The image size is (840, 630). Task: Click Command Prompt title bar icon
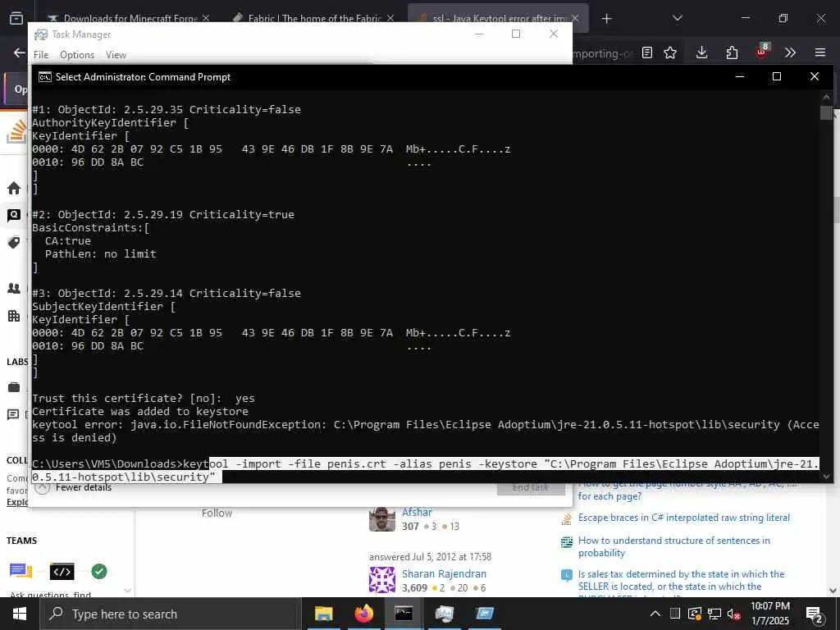tap(45, 76)
